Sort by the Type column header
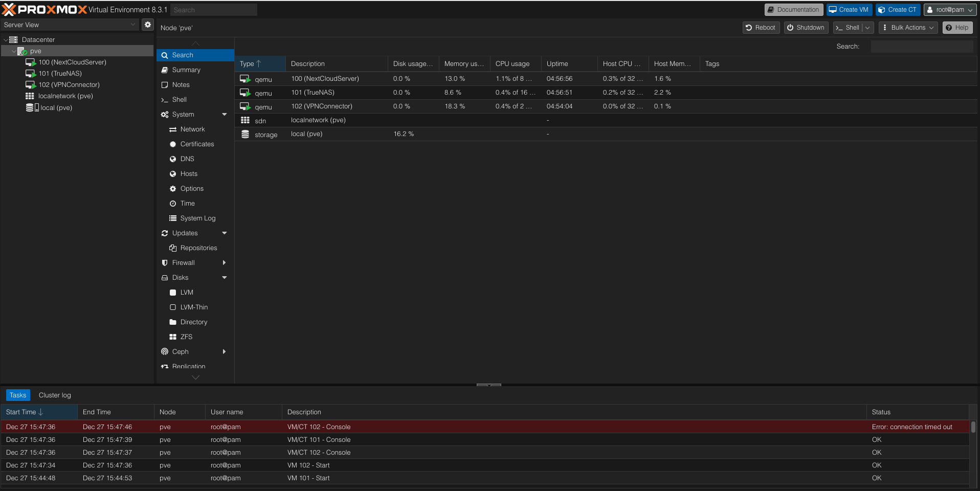 coord(260,64)
